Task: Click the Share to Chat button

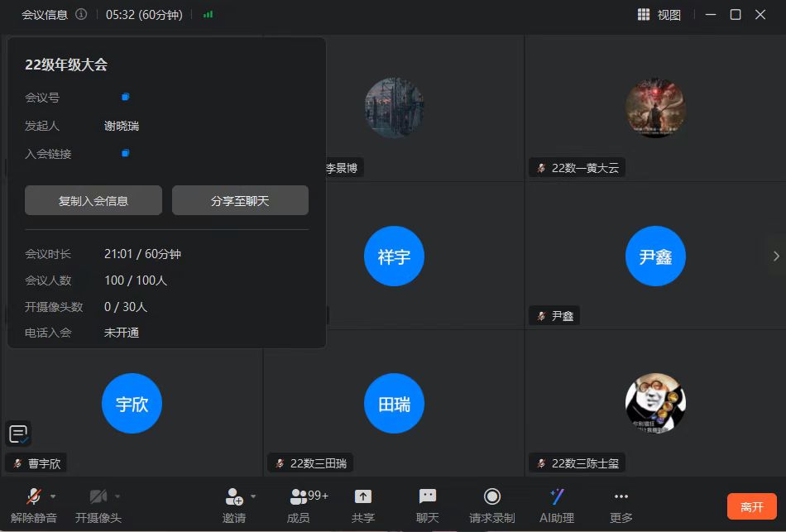Action: [240, 200]
